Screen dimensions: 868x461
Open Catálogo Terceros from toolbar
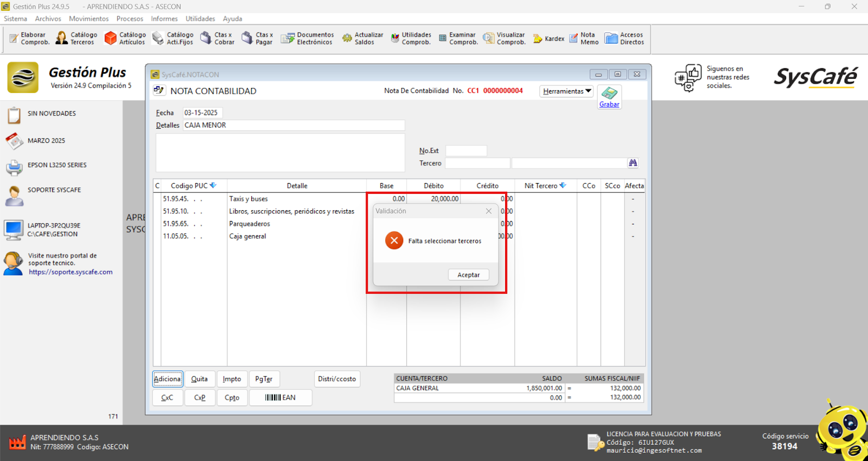[76, 38]
